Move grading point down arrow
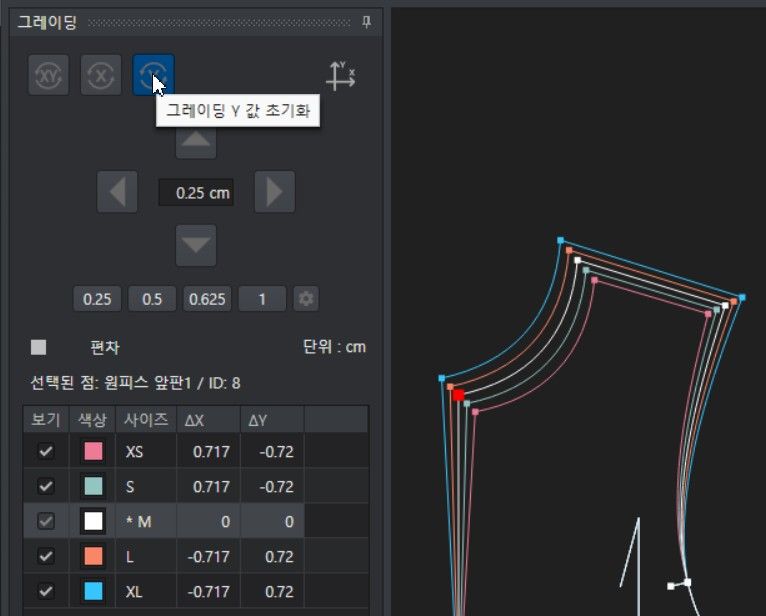 [196, 245]
